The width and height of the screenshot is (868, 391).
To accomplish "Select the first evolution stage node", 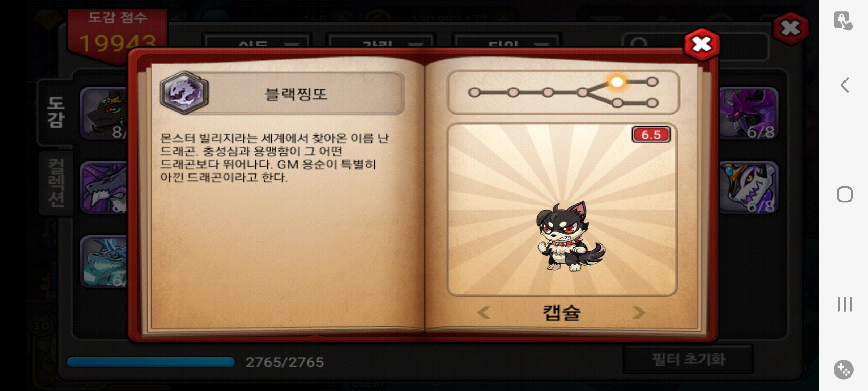I will click(474, 93).
